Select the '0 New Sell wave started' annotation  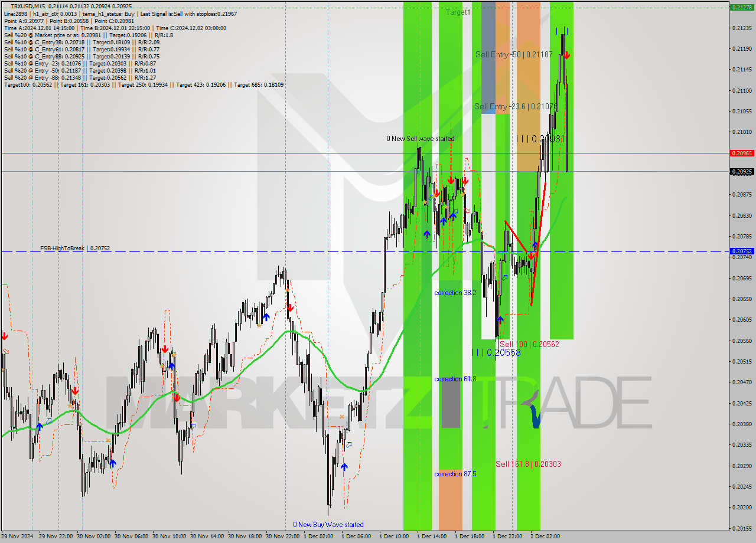pos(421,139)
